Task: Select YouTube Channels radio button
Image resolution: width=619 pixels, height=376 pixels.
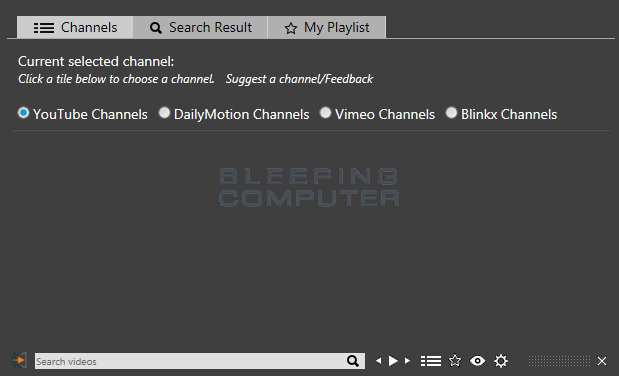Action: (24, 113)
